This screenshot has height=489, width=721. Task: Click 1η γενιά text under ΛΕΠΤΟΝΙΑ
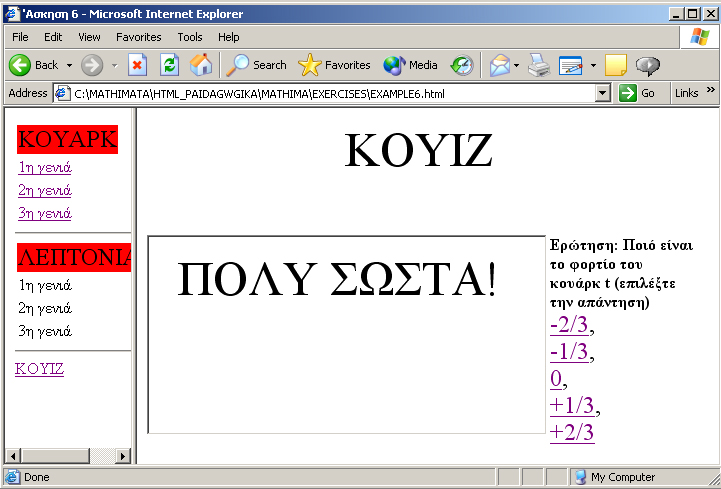[x=45, y=286]
